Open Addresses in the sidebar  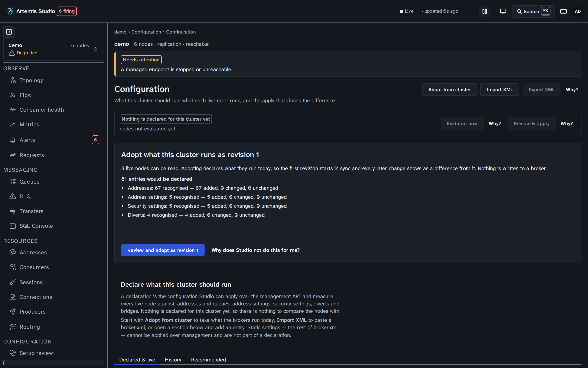tap(53, 252)
